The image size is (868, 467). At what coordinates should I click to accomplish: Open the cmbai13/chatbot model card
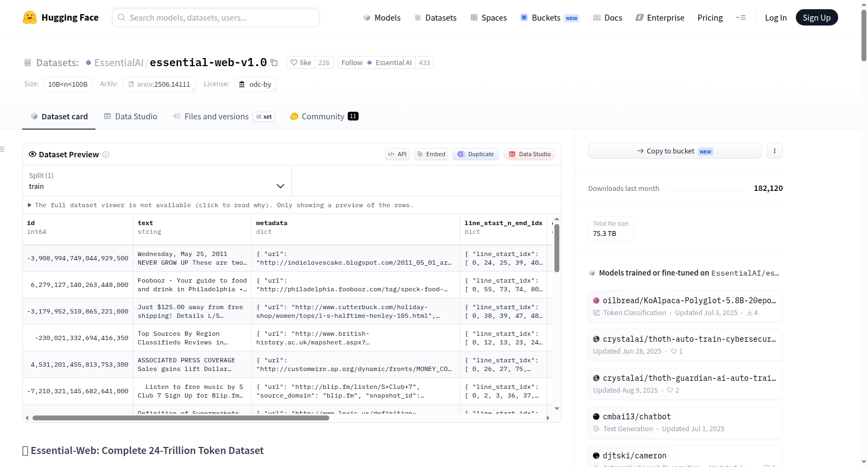pos(685,423)
